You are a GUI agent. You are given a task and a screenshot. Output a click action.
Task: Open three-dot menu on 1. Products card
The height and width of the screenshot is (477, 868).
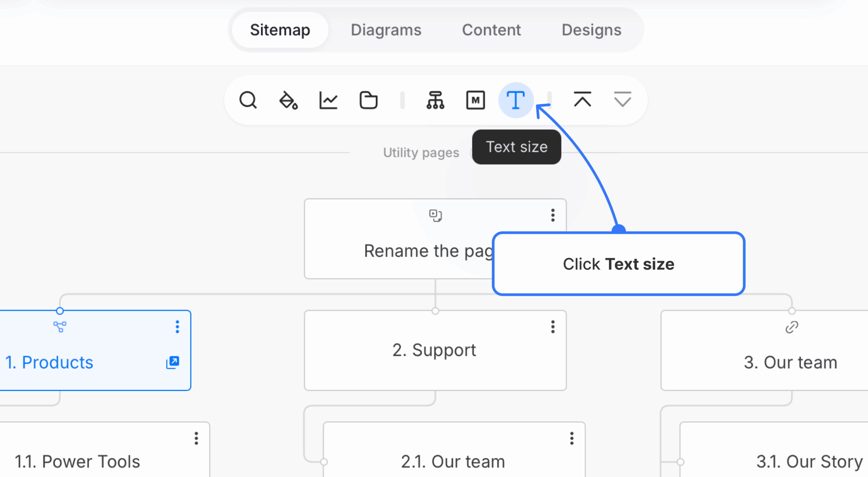tap(177, 327)
